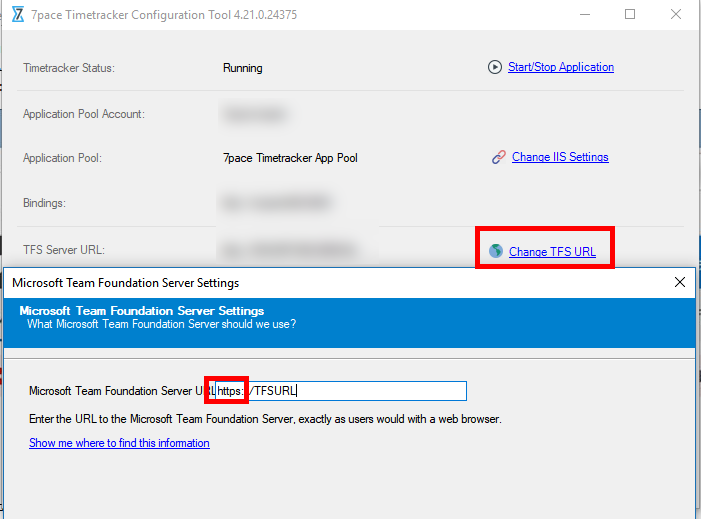Viewport: 701px width, 519px height.
Task: Click the 'Running' status value
Action: point(243,68)
